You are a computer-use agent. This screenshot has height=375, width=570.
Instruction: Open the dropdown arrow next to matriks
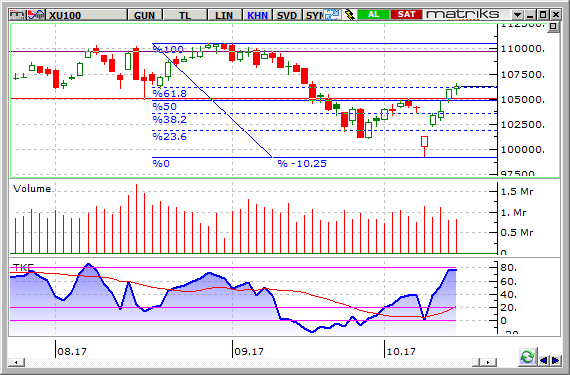pos(517,15)
